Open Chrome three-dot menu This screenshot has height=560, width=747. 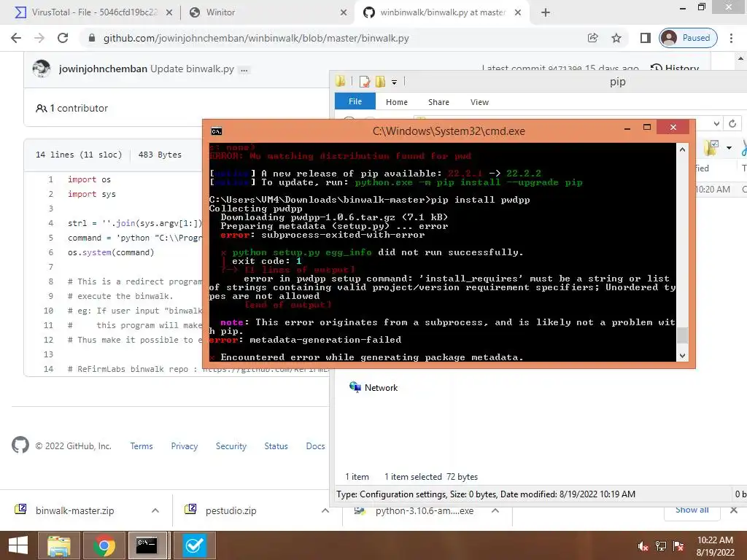(x=731, y=38)
